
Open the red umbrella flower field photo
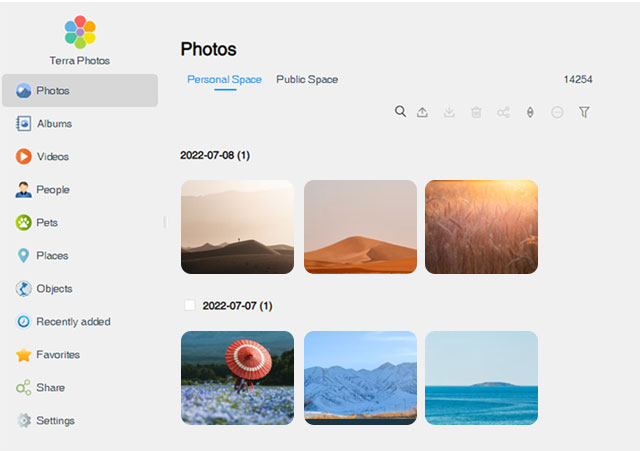coord(238,378)
